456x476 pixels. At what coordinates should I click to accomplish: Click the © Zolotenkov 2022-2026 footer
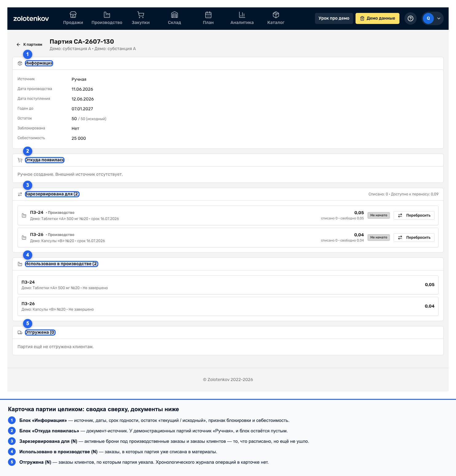[228, 380]
